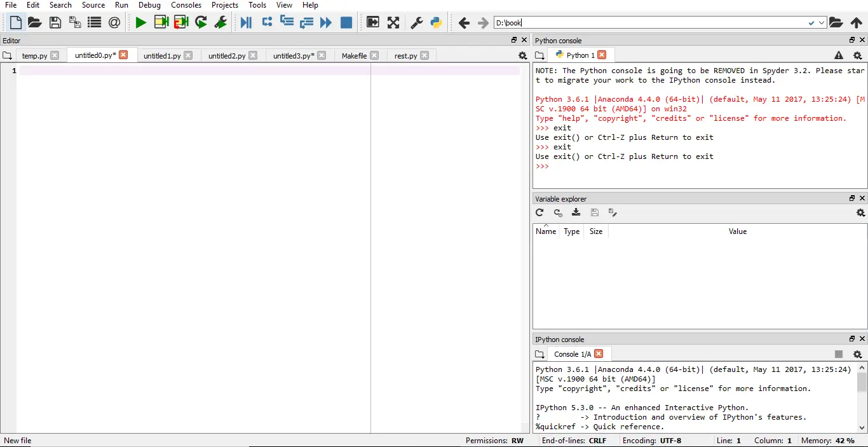Toggle periodic refresh in Variable explorer
This screenshot has height=447, width=868.
point(558,212)
